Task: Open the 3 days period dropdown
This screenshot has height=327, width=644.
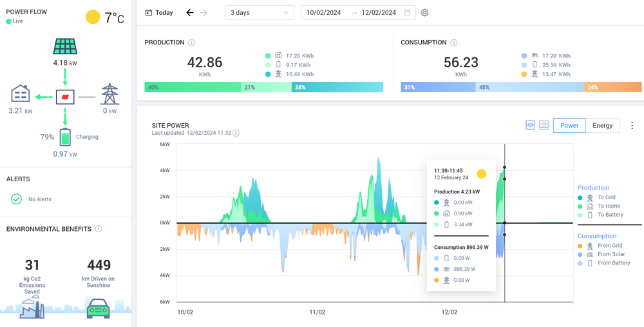Action: click(x=260, y=13)
